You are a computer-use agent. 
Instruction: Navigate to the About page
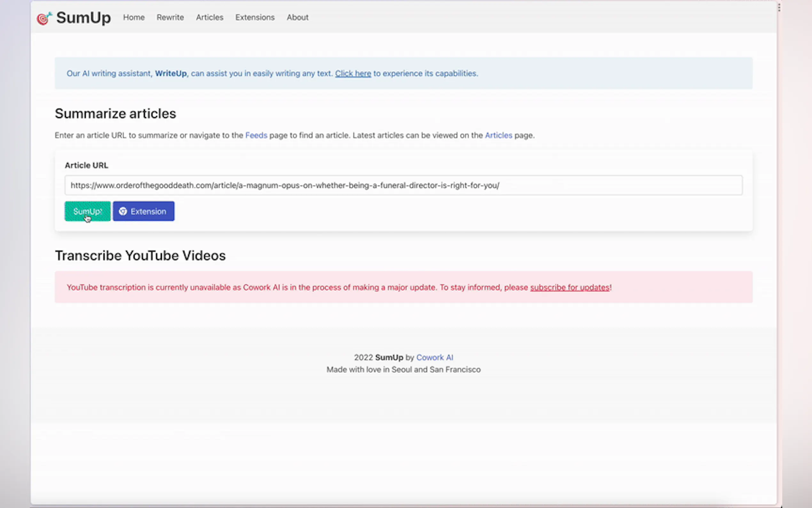(x=297, y=18)
